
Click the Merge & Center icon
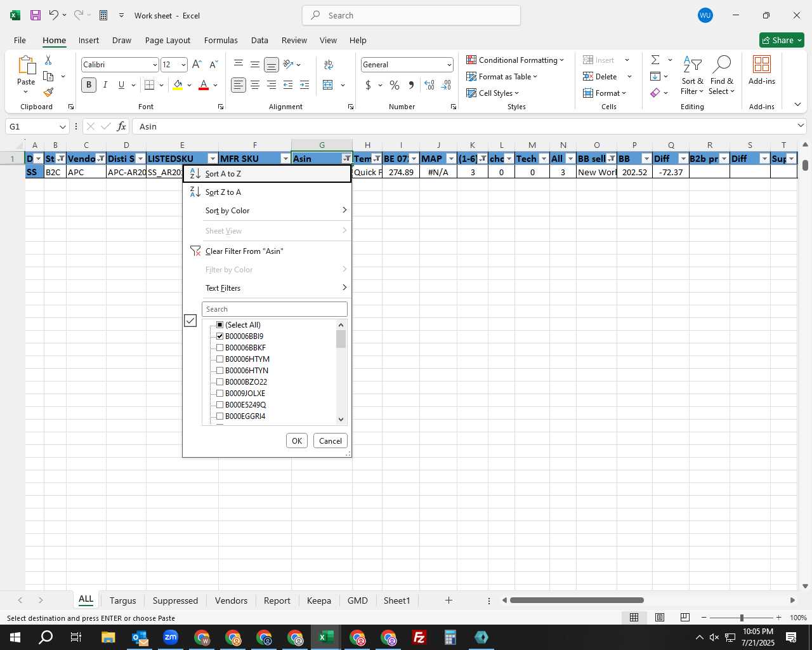[x=328, y=84]
